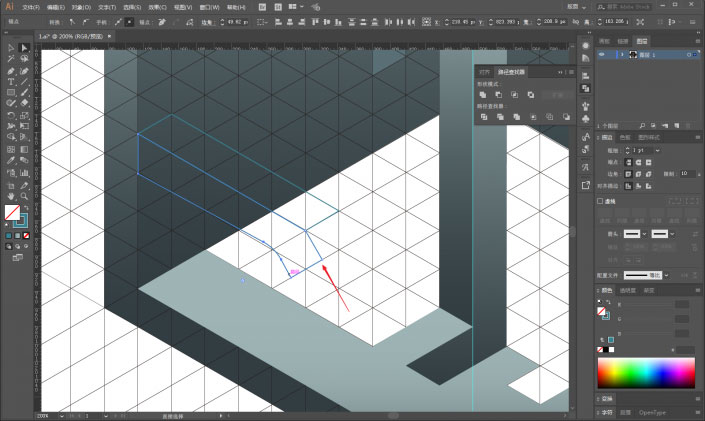Select the Paintbrush tool

(24, 93)
